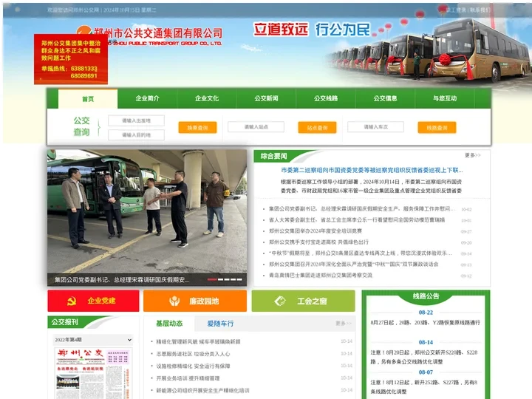
Task: Open route notice 8月20日起，郑州公交新开S220路
Action: pos(424,358)
